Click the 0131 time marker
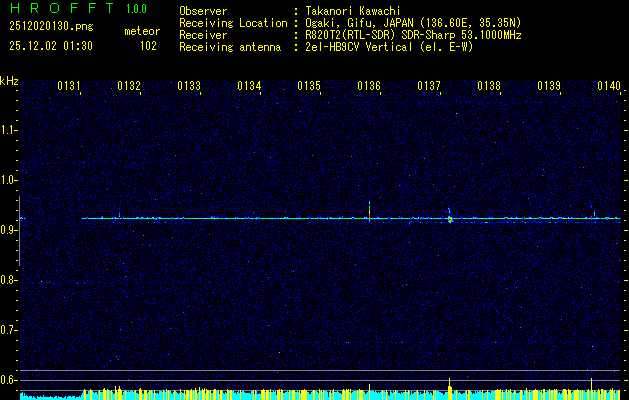629x400 pixels. click(x=69, y=86)
